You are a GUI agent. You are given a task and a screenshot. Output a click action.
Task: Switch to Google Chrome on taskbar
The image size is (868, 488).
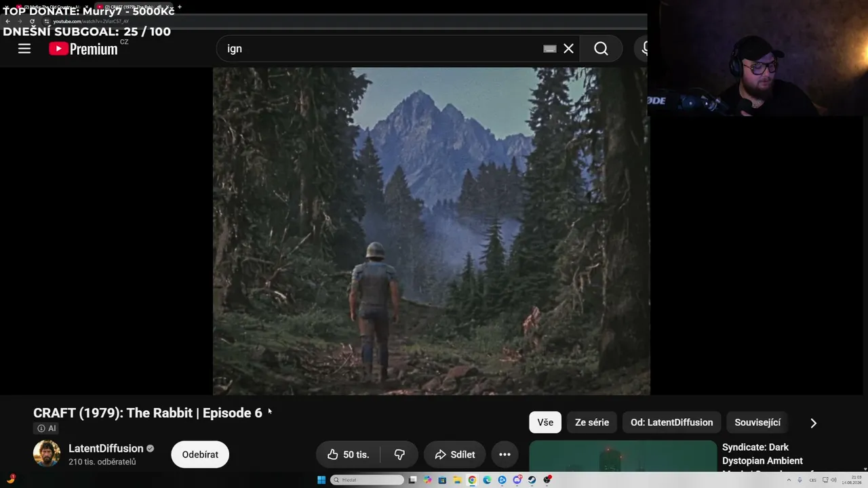click(472, 480)
